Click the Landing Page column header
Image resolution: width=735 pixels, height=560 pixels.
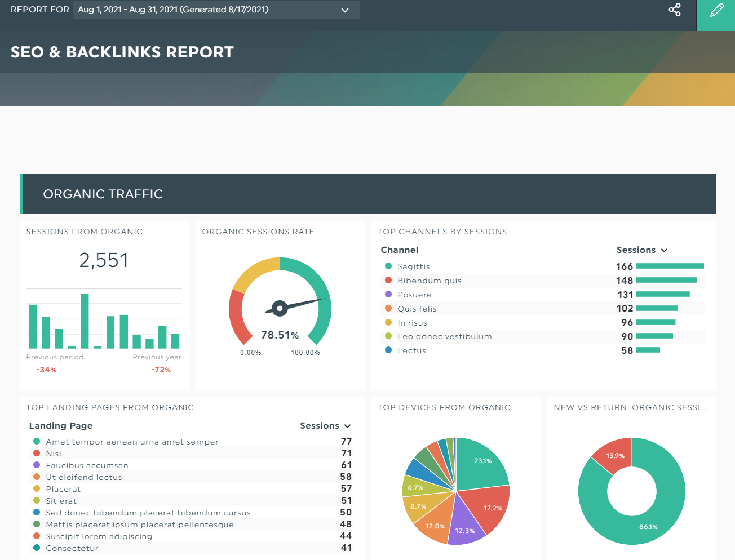pyautogui.click(x=61, y=426)
